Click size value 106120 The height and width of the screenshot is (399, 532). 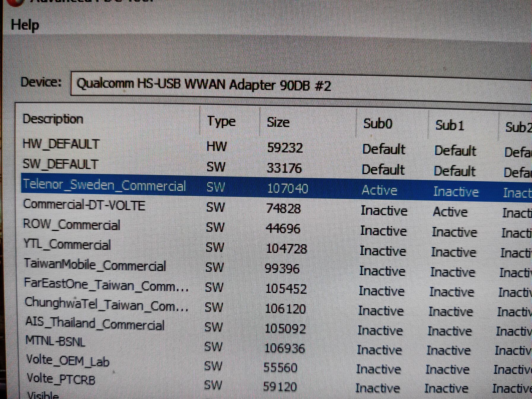click(285, 309)
